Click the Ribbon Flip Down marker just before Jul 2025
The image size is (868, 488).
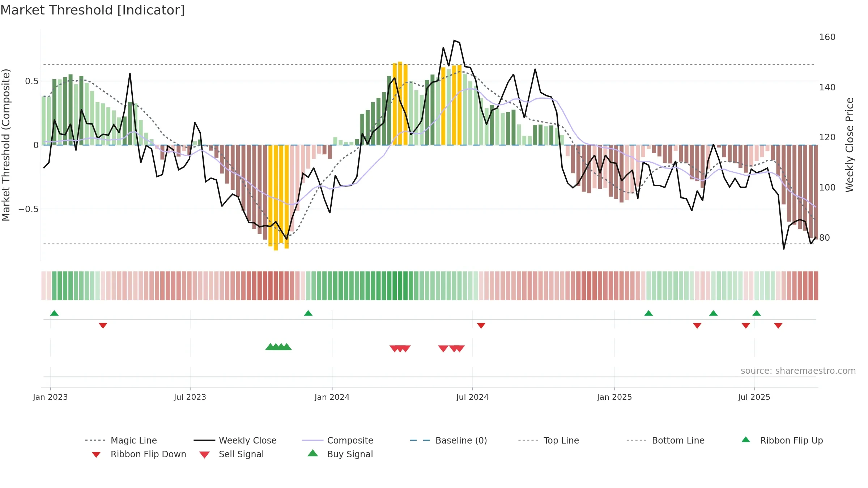coord(746,326)
